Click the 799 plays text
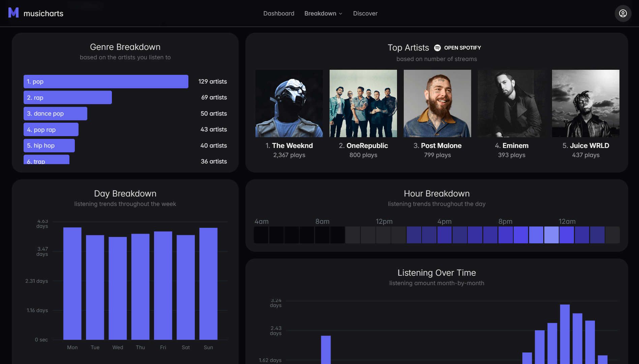639x364 pixels. pyautogui.click(x=437, y=155)
